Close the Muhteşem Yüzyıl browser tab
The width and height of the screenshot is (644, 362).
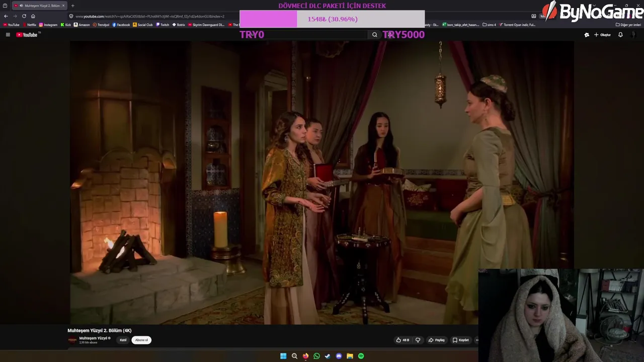pyautogui.click(x=63, y=6)
